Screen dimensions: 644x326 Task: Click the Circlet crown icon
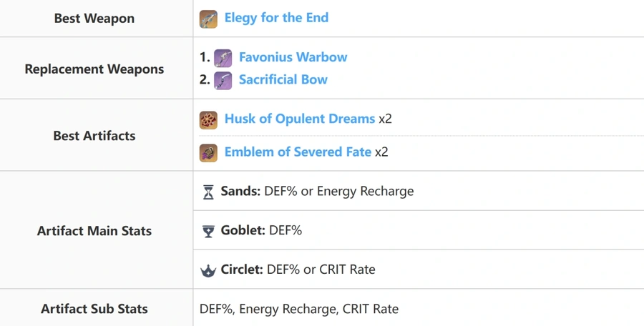(x=208, y=271)
